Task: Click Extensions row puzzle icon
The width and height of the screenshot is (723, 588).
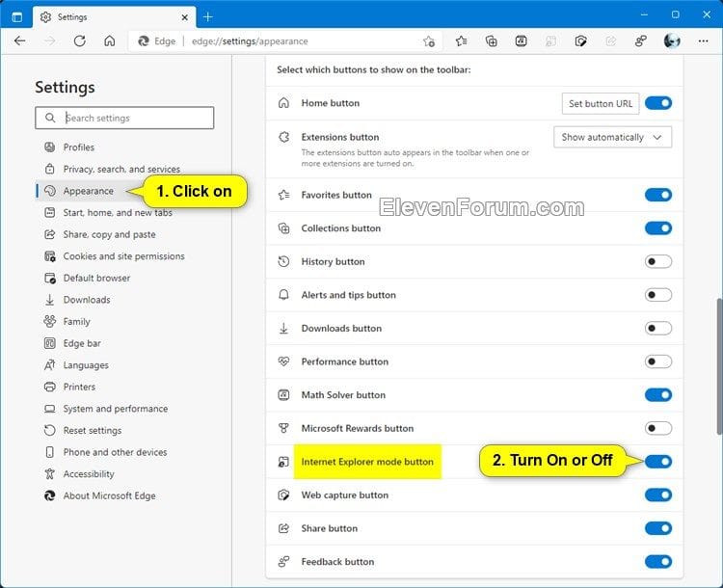Action: click(283, 137)
